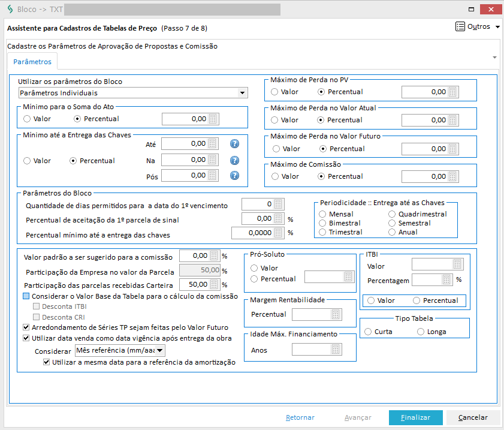
Task: Open calculator icon in ITBI Valor field
Action: [x=457, y=264]
